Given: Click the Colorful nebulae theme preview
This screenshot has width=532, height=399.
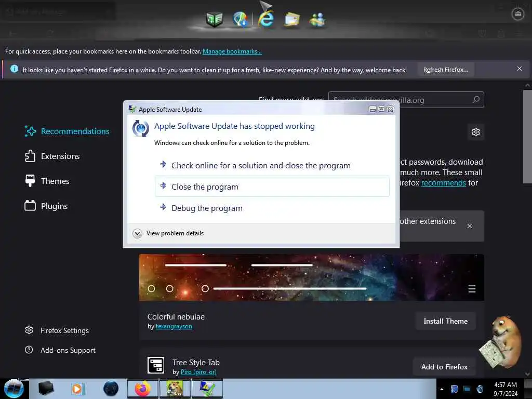Looking at the screenshot, I should [312, 277].
